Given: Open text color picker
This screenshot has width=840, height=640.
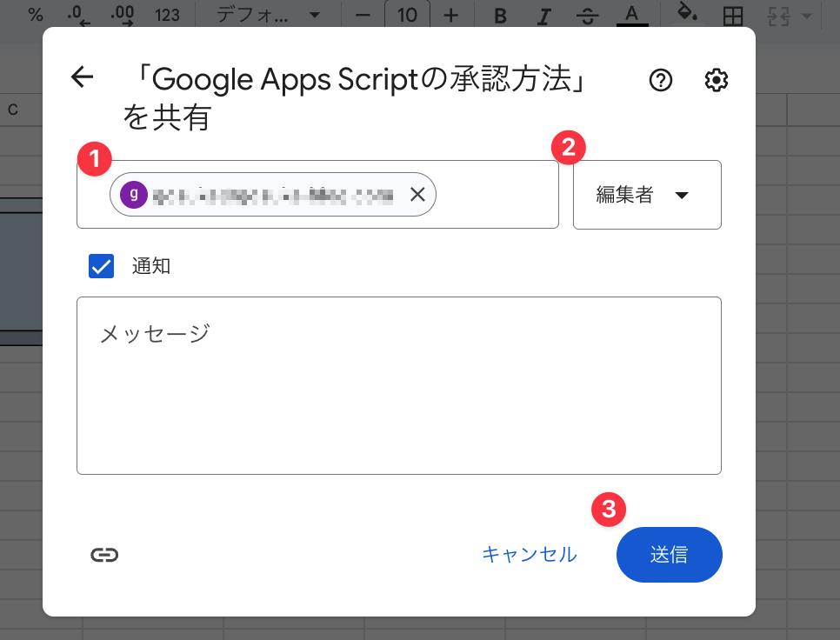Looking at the screenshot, I should (x=632, y=15).
